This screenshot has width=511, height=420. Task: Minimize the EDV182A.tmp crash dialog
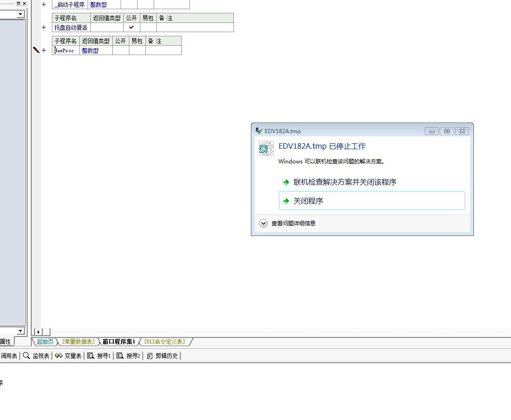pos(432,131)
